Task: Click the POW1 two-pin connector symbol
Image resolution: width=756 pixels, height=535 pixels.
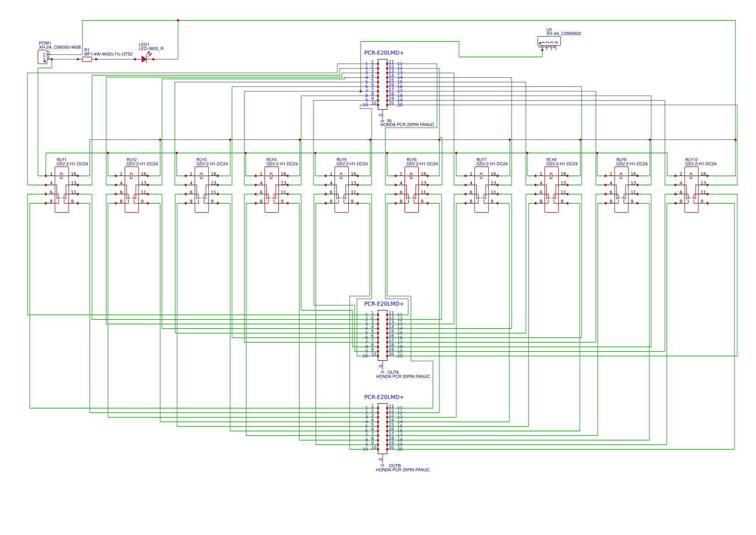Action: point(43,57)
